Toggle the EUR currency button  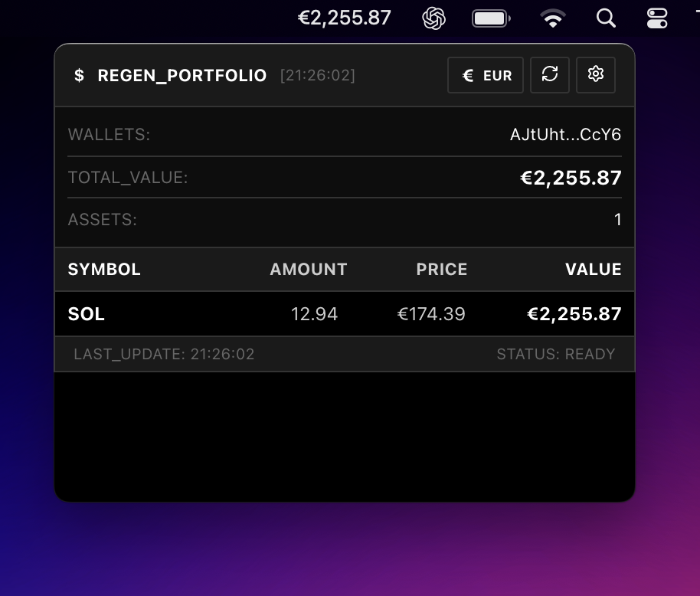click(486, 75)
